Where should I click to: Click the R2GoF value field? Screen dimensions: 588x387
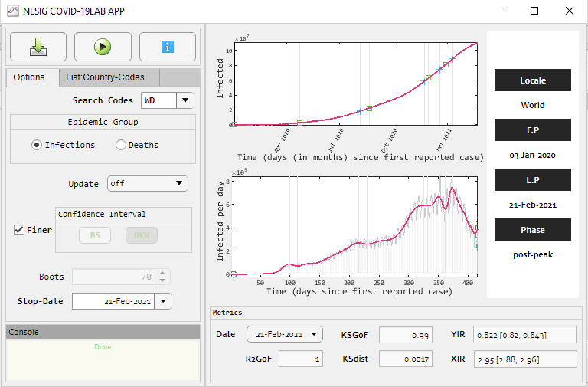coord(301,359)
